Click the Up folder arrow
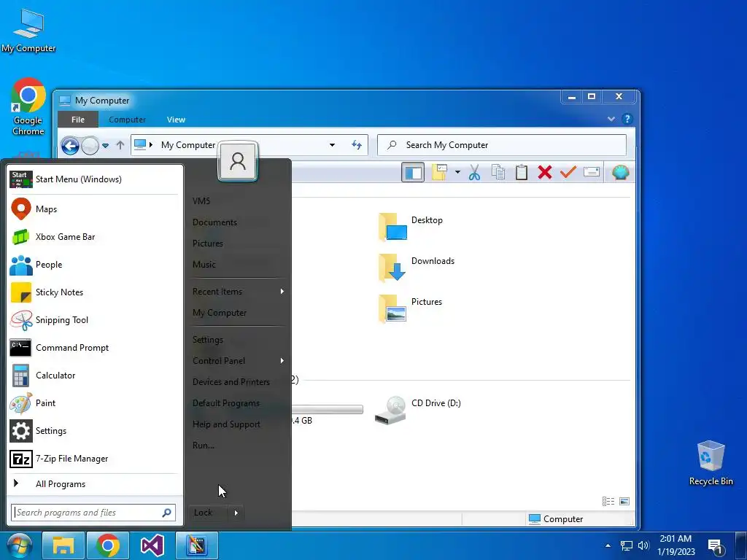 120,145
